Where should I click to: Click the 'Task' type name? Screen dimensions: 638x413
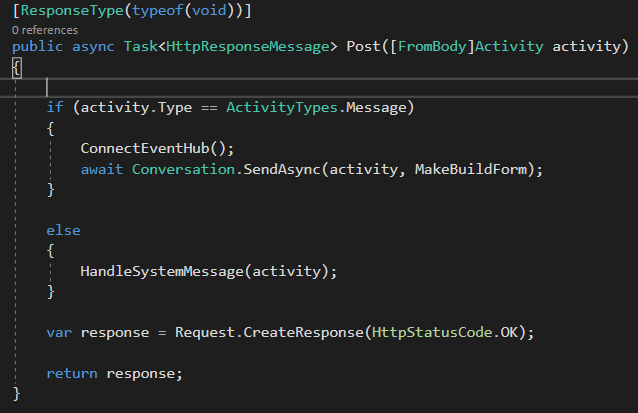tap(140, 46)
